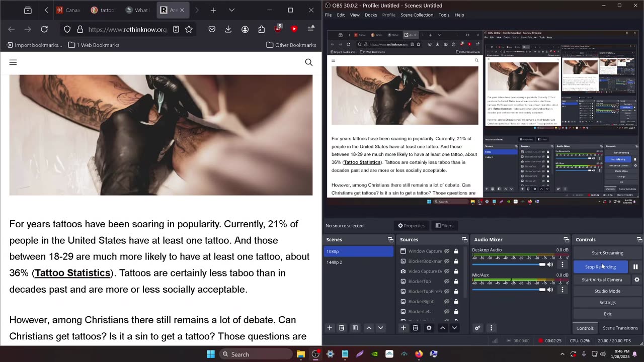Click the red YouTube extension icon
Image resolution: width=644 pixels, height=362 pixels.
click(x=294, y=30)
